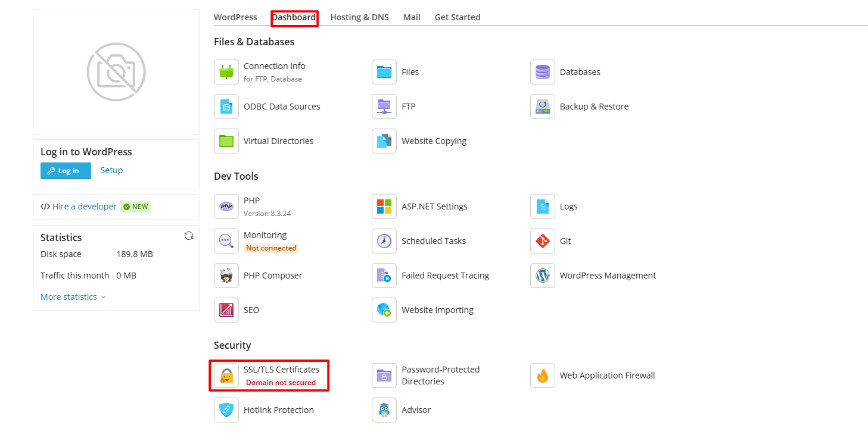Open the ASP.NET Settings icon
This screenshot has height=435, width=868.
click(384, 206)
